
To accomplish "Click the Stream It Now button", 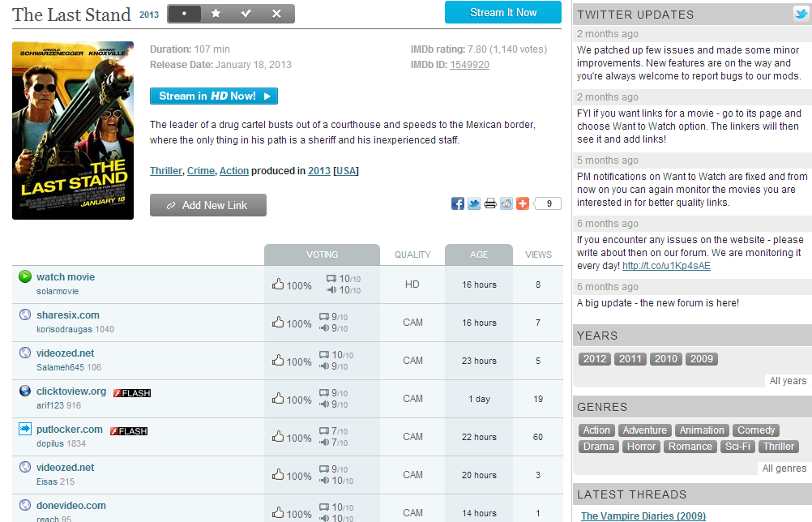I will coord(502,12).
